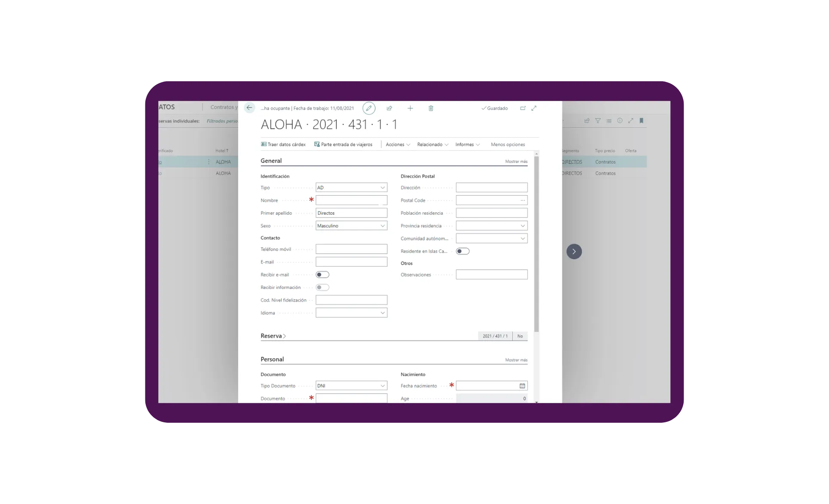Viewport: 829px width, 504px height.
Task: Click info icon in background list
Action: click(x=620, y=121)
